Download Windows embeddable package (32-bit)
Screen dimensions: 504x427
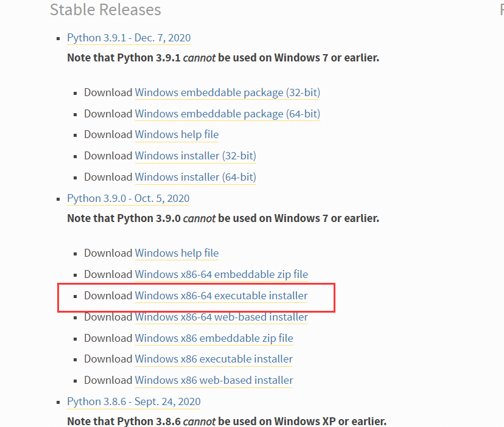[228, 92]
